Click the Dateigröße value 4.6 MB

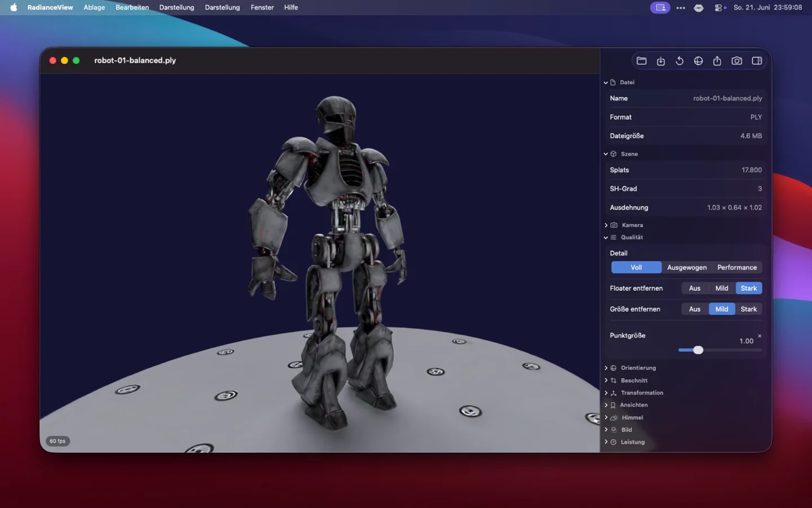point(751,136)
